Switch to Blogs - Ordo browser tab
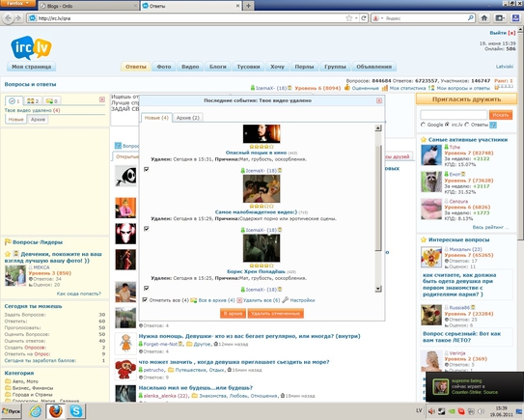The height and width of the screenshot is (420, 524). (89, 6)
